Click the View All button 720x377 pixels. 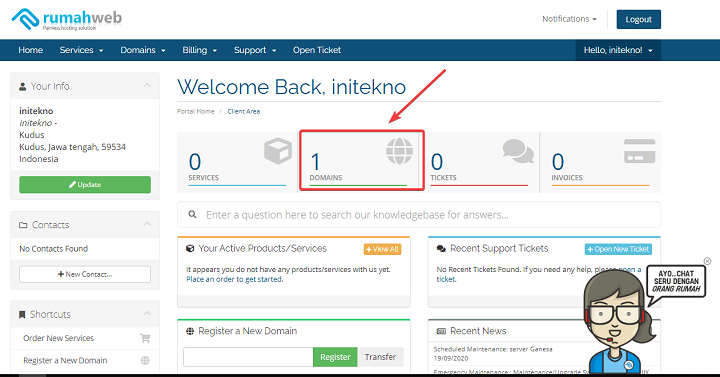click(x=382, y=249)
